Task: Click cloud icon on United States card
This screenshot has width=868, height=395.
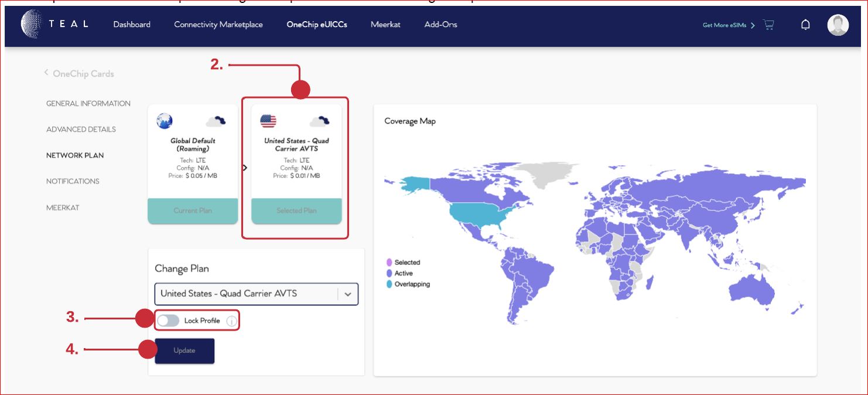Action: [319, 121]
